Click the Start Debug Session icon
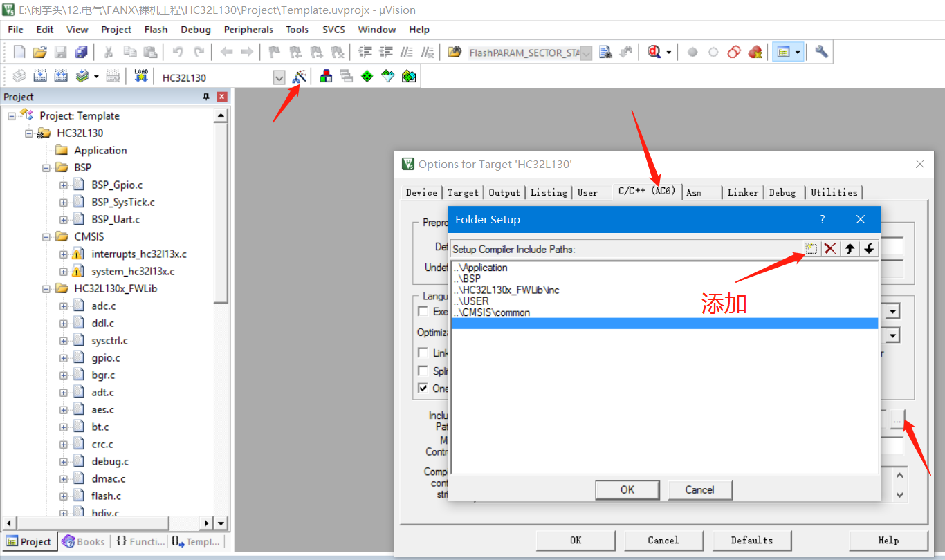Image resolution: width=945 pixels, height=560 pixels. click(654, 52)
